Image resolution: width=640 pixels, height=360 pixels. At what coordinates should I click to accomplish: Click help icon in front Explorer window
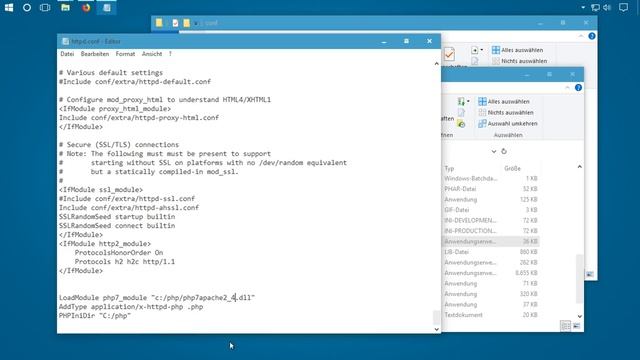(x=578, y=88)
